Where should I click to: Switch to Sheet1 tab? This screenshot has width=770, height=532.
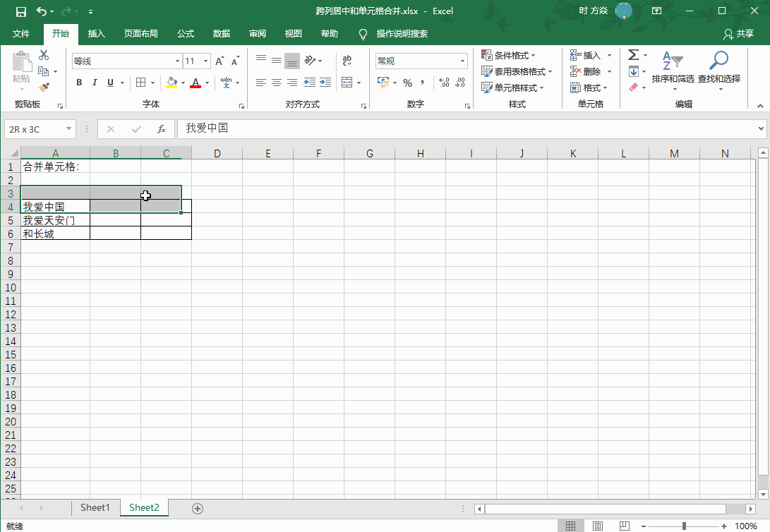point(95,507)
